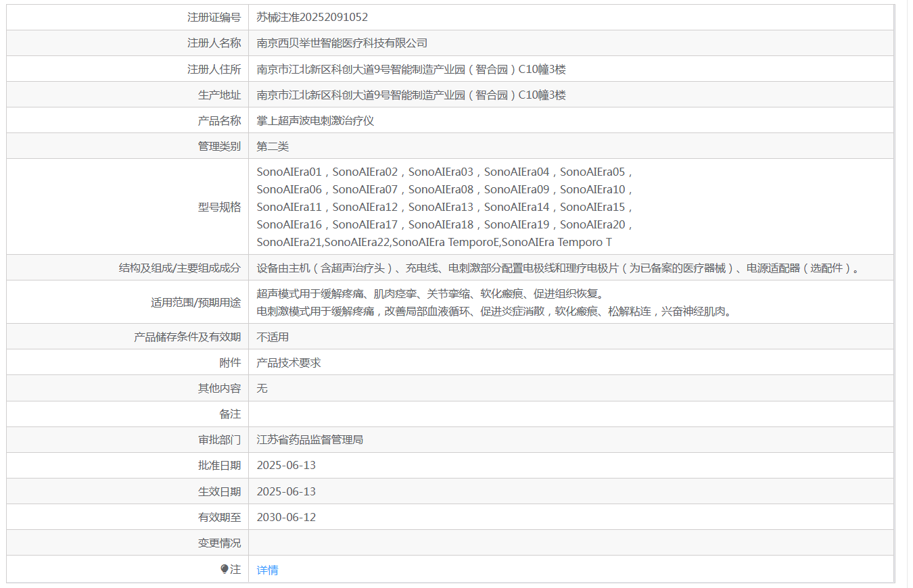Click the 生效日期 value 2025-06-13
The width and height of the screenshot is (913, 588).
click(286, 491)
